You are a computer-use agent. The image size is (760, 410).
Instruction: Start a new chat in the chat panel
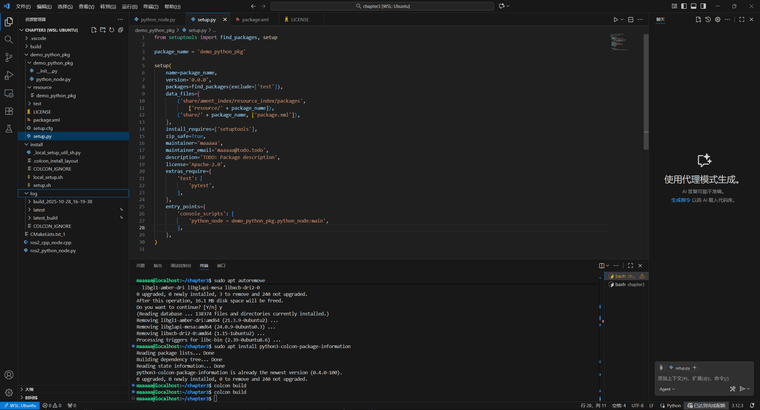[x=698, y=19]
